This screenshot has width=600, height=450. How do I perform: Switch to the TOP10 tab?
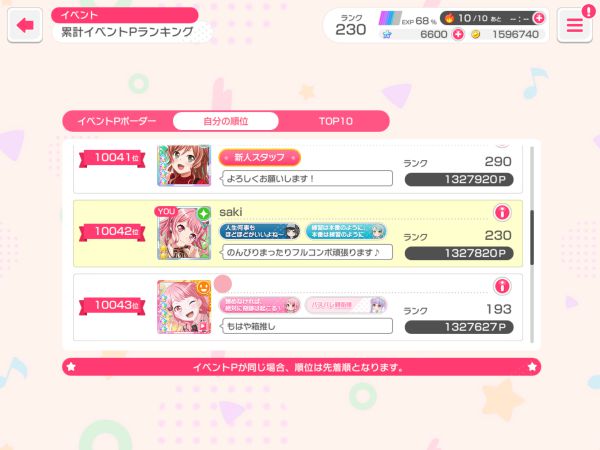336,121
